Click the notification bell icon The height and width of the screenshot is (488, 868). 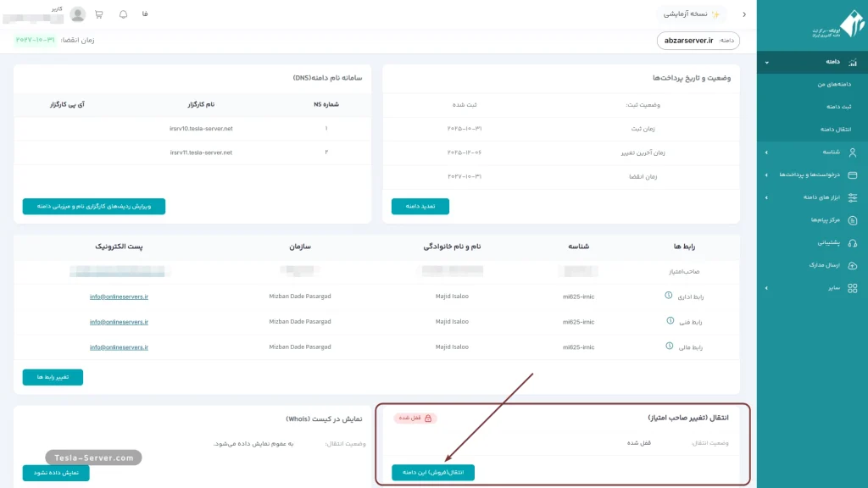123,14
